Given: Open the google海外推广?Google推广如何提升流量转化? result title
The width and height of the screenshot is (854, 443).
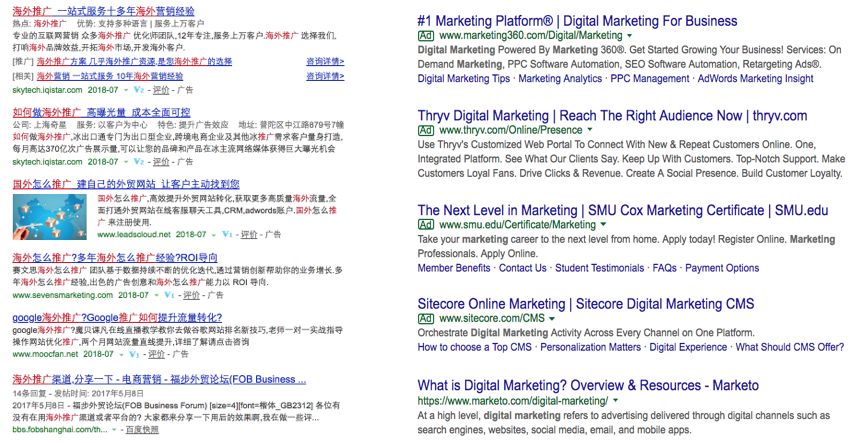Looking at the screenshot, I should (117, 317).
